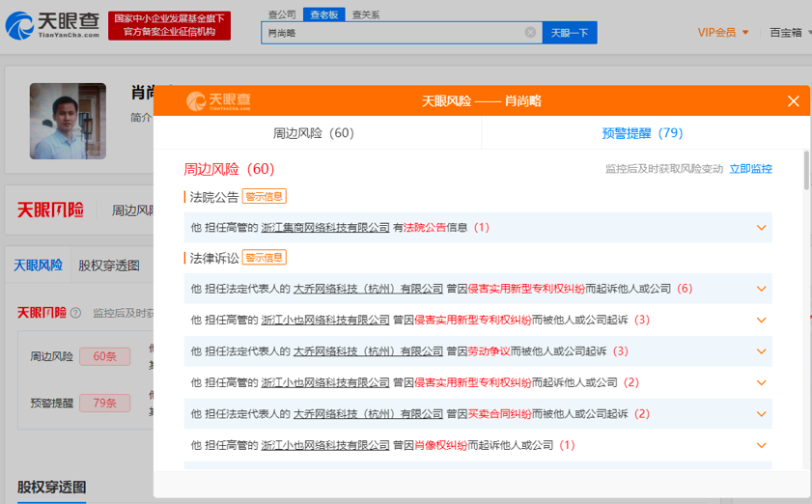This screenshot has height=504, width=812.
Task: Click the 警示信息 tag beside 法律诉讼
Action: click(x=265, y=258)
